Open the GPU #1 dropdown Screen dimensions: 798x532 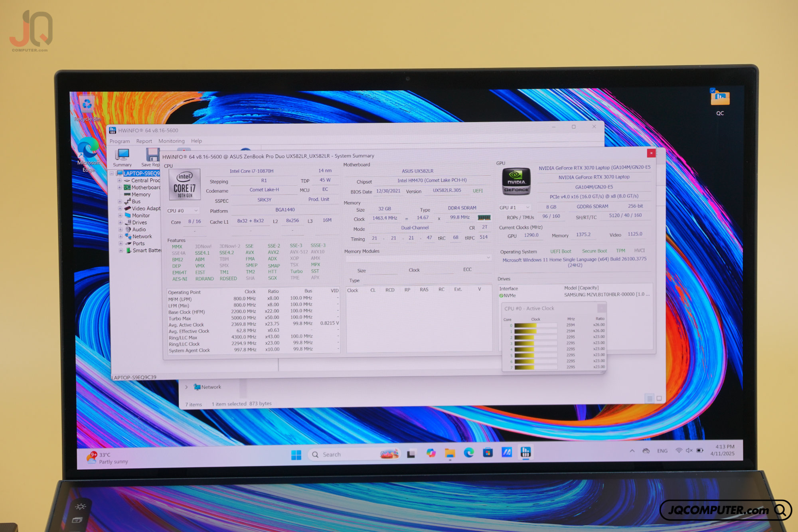[515, 208]
